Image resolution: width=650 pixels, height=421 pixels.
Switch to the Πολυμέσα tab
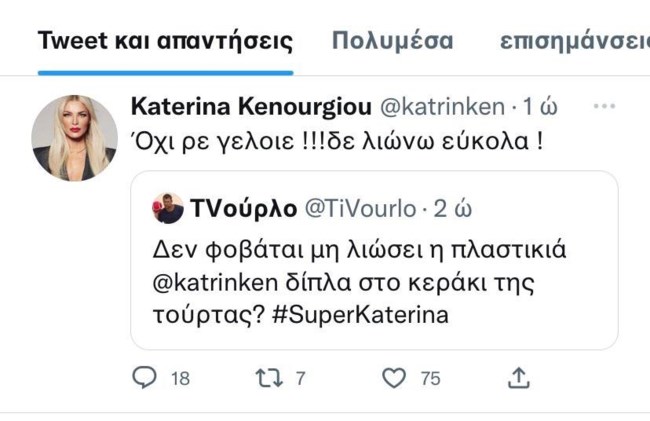pyautogui.click(x=392, y=41)
